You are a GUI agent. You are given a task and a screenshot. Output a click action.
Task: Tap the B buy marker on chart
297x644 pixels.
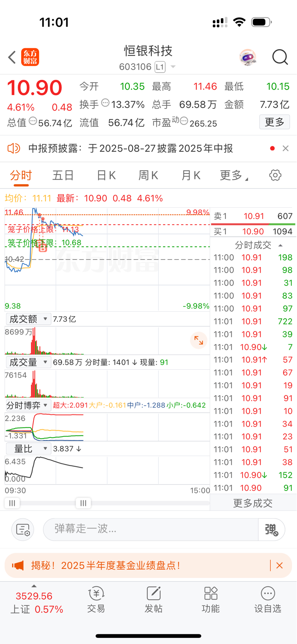(43, 247)
